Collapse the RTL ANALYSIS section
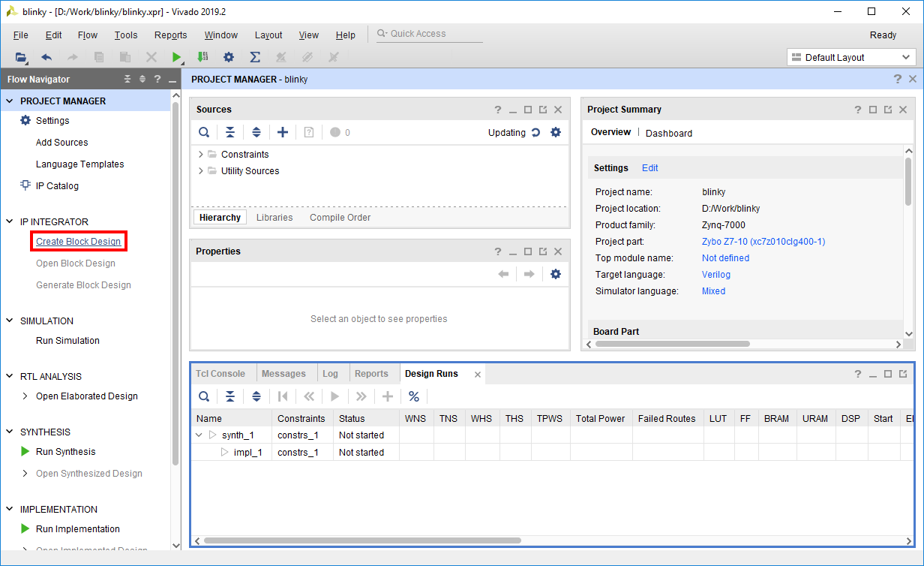 point(10,377)
